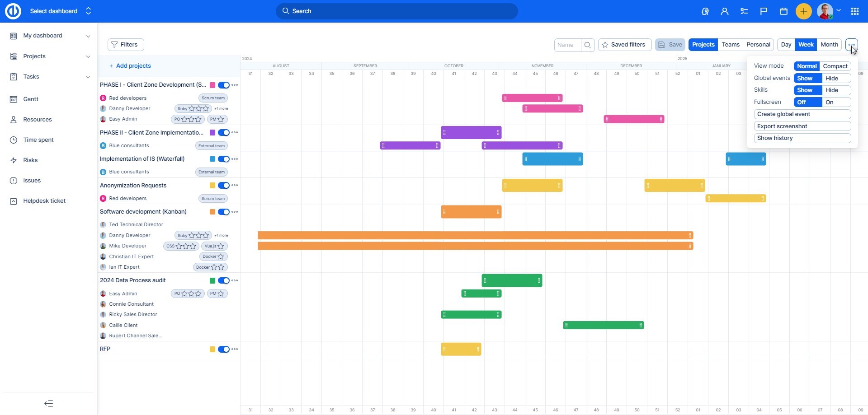Select the Month view tab
The height and width of the screenshot is (415, 868).
(829, 45)
